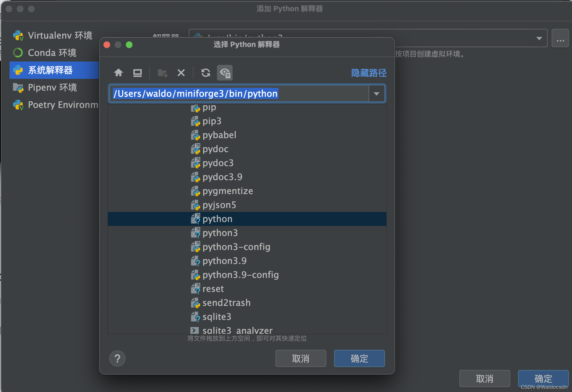This screenshot has height=392, width=572.
Task: Select python3.9 file in list
Action: click(x=224, y=261)
